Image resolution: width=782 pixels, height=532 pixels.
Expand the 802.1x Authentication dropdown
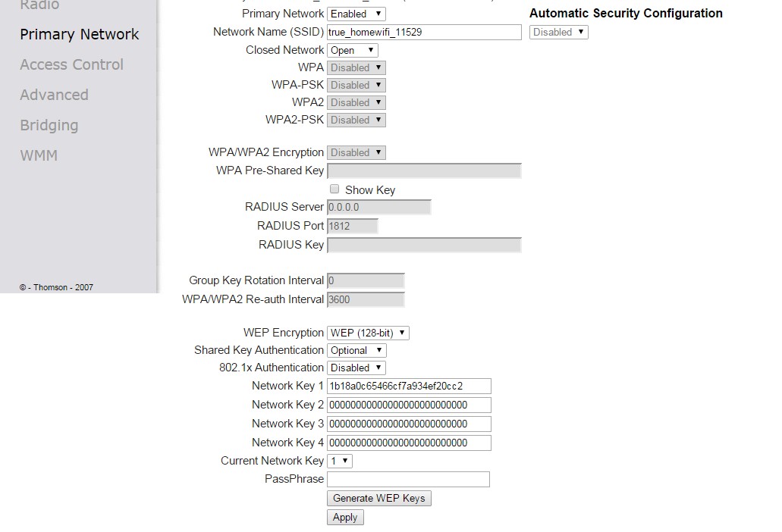pos(356,368)
